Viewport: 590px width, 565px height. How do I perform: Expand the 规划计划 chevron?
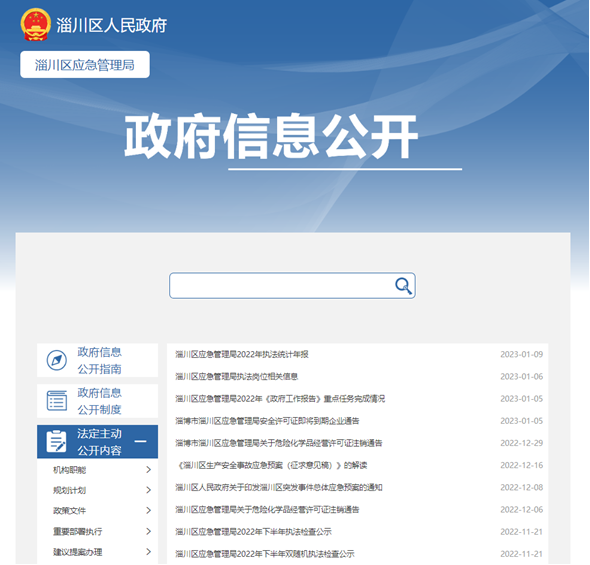tap(149, 490)
